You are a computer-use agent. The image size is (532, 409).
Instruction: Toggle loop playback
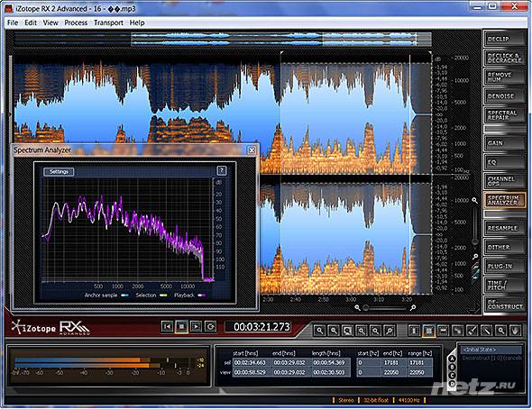210,327
